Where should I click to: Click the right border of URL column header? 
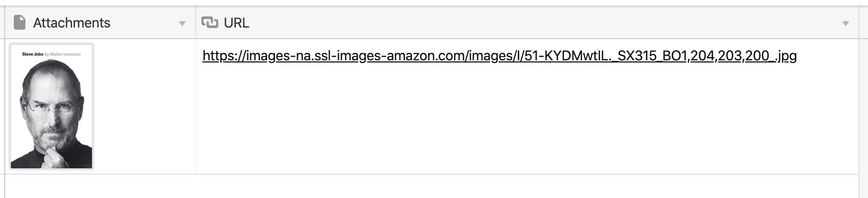858,23
